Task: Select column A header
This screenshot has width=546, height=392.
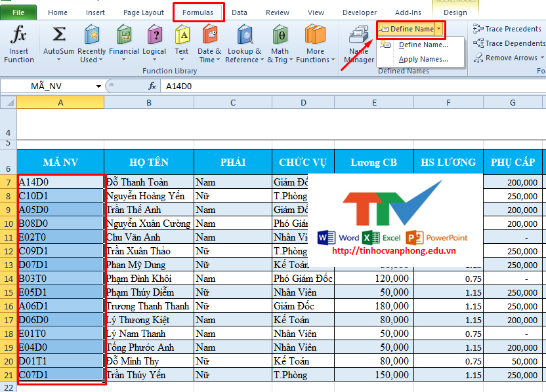Action: [x=60, y=103]
